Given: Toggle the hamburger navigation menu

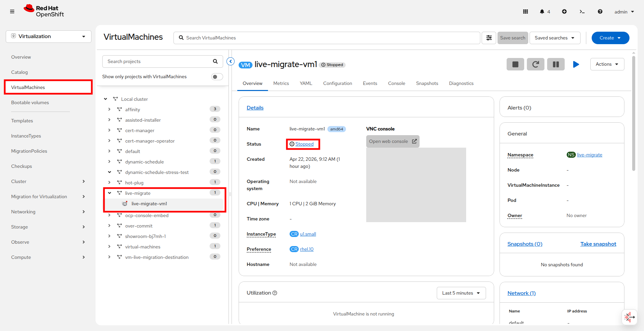Looking at the screenshot, I should [12, 11].
